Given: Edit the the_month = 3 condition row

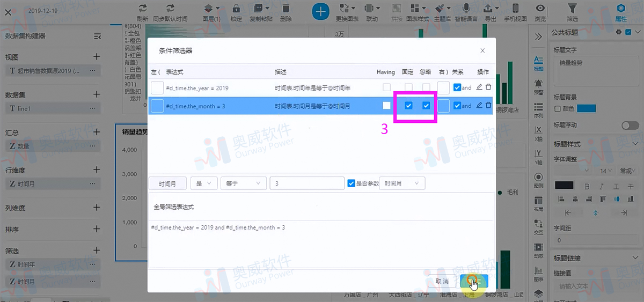Looking at the screenshot, I should click(479, 106).
